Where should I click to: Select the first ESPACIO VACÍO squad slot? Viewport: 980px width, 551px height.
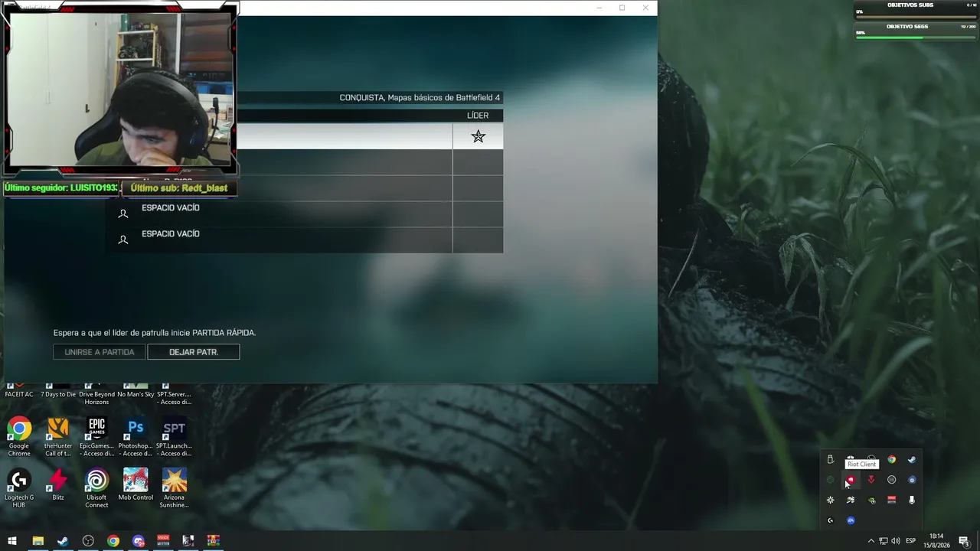305,214
